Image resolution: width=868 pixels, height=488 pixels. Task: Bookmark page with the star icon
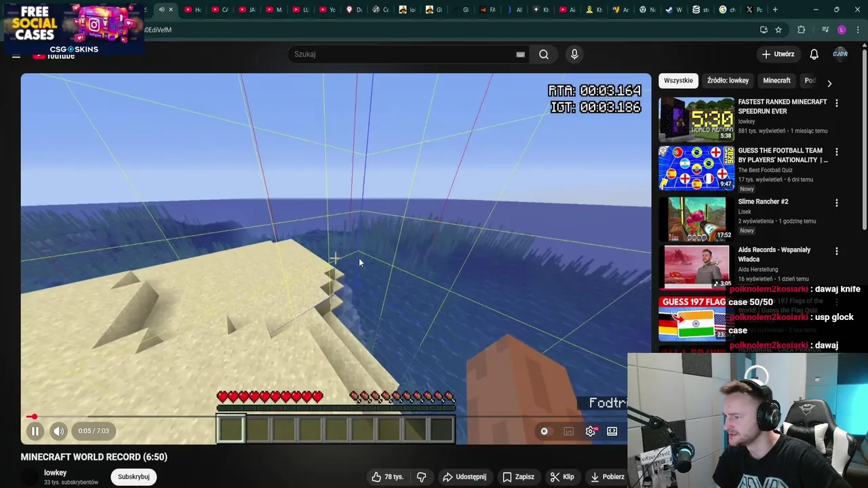point(778,30)
